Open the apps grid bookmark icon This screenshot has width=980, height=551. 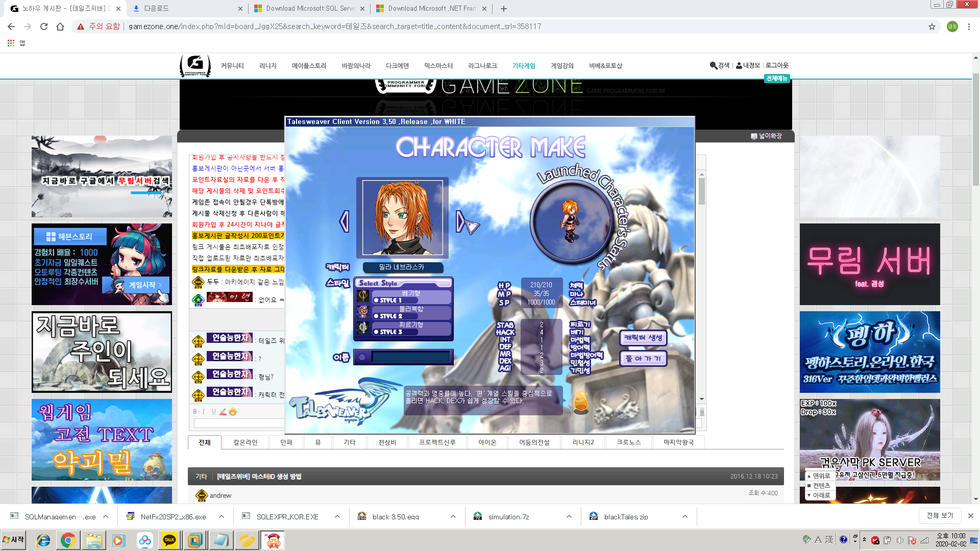[11, 43]
